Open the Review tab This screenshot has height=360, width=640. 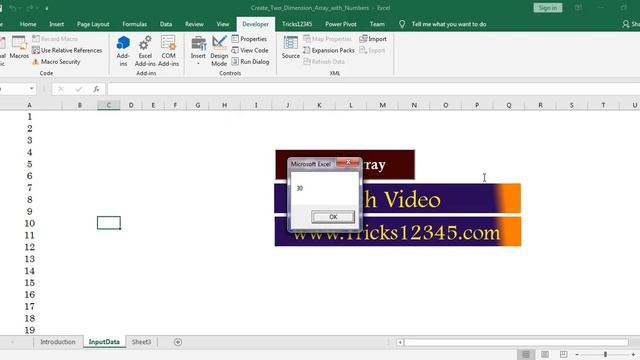(x=194, y=24)
